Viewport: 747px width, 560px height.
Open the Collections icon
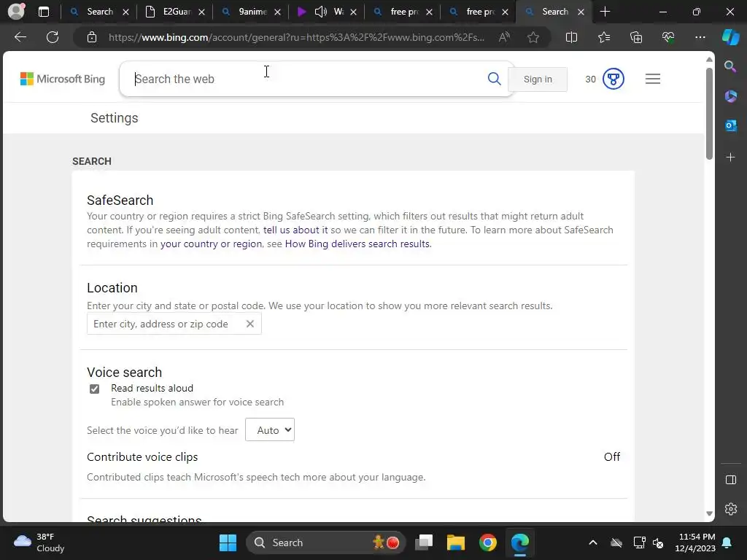pyautogui.click(x=636, y=37)
